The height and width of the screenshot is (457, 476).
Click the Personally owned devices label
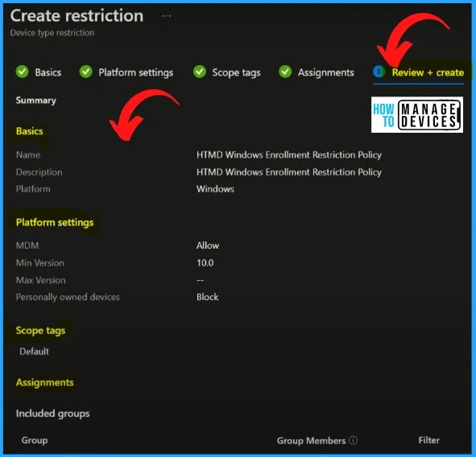[x=68, y=297]
